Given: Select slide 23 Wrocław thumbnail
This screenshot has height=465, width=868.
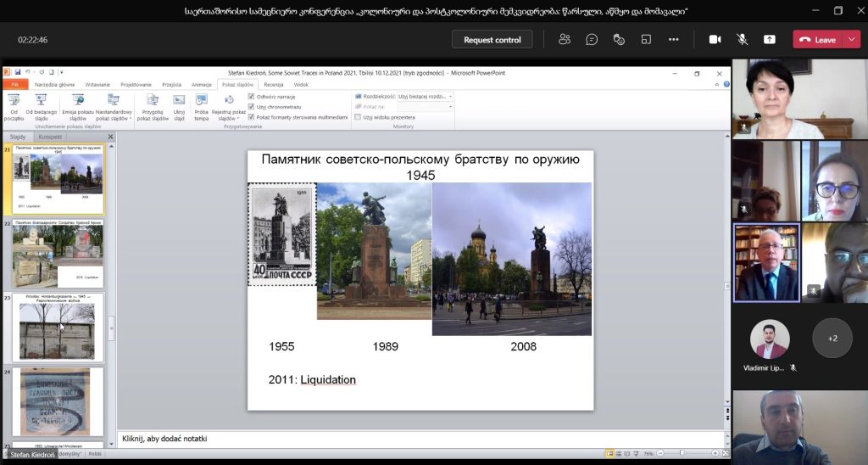Looking at the screenshot, I should click(x=58, y=328).
